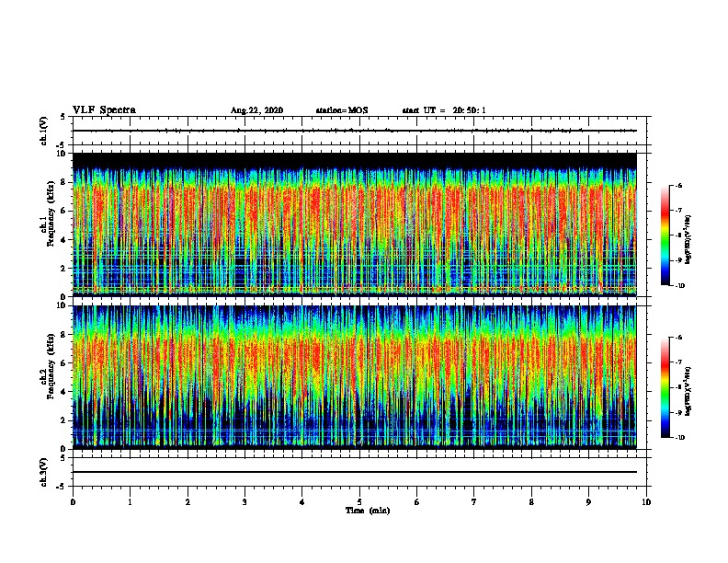This screenshot has width=728, height=563.
Task: Select the ch.2 colorbar label "log(PSD)(V²/Hz)"
Action: [688, 391]
